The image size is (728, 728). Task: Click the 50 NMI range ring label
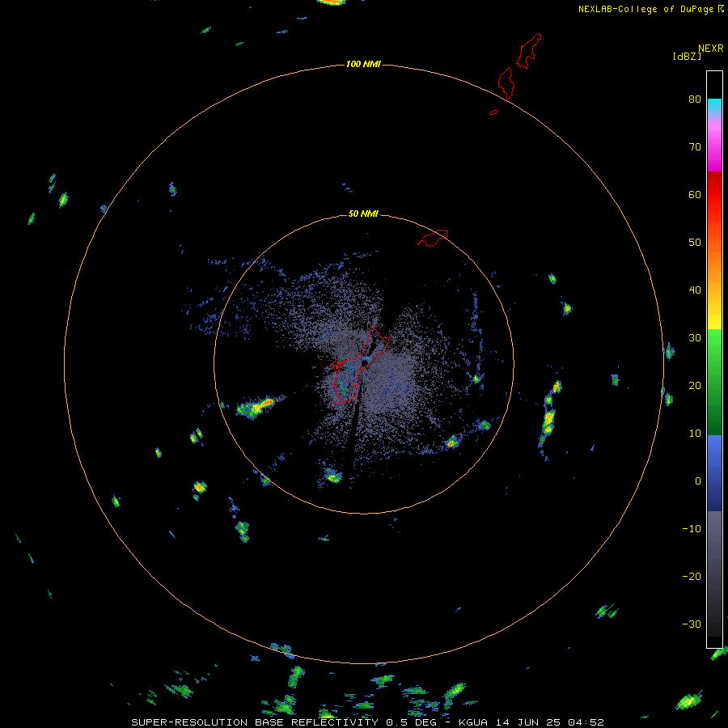(x=363, y=214)
